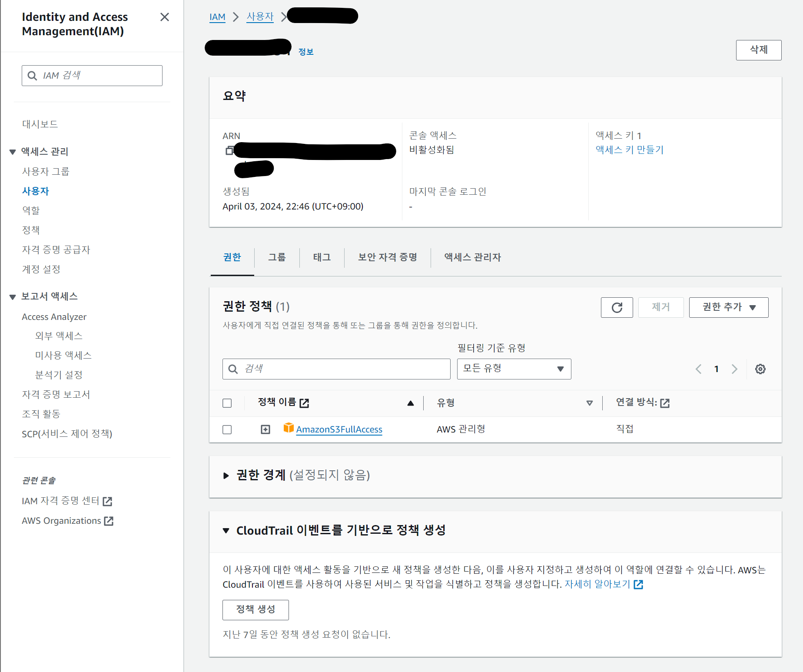Expand the AmazonS3FullAccess policy row

(x=265, y=429)
